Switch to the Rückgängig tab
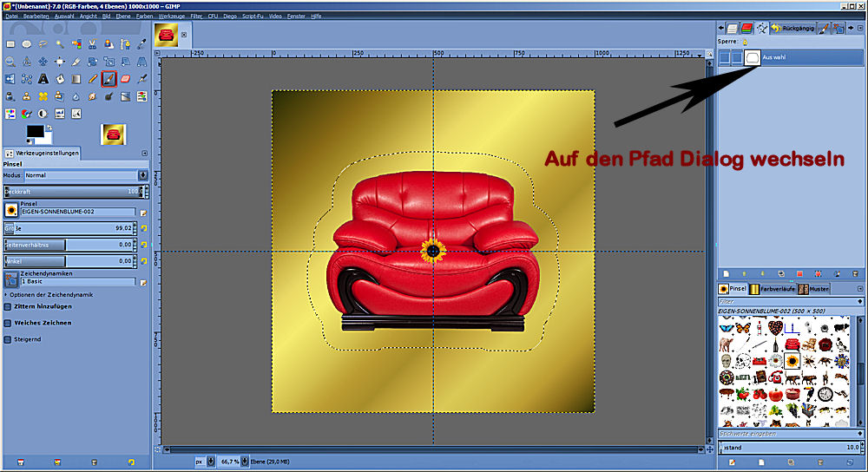 [792, 28]
